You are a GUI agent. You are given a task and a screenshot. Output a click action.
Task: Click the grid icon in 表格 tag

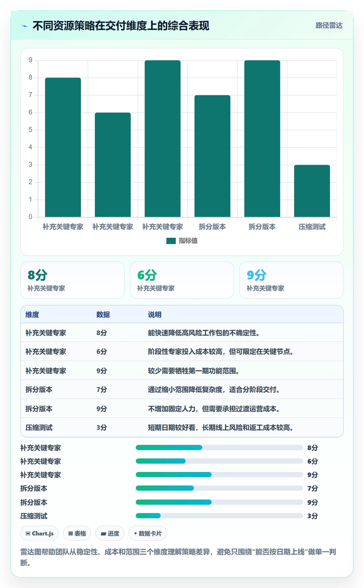70,534
